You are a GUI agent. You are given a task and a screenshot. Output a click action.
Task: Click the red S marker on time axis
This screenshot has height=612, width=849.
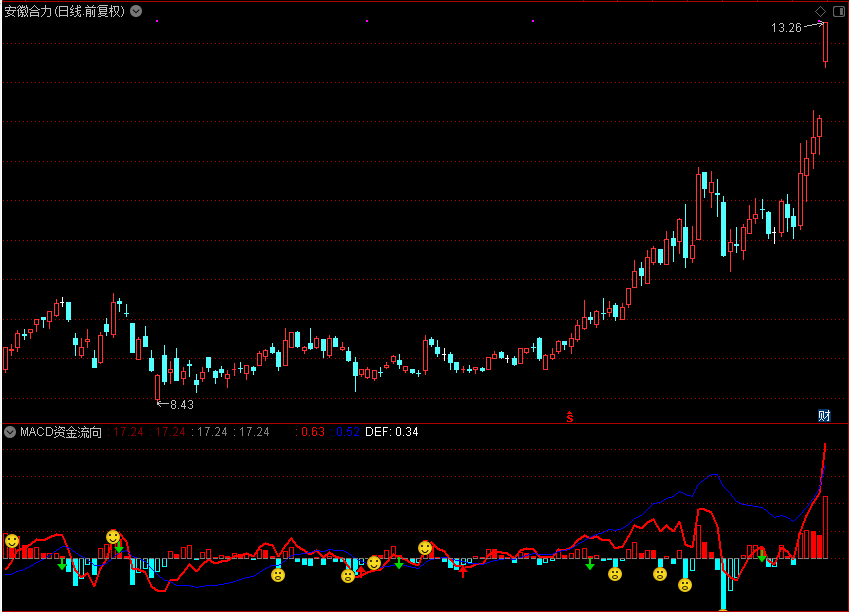[x=570, y=416]
